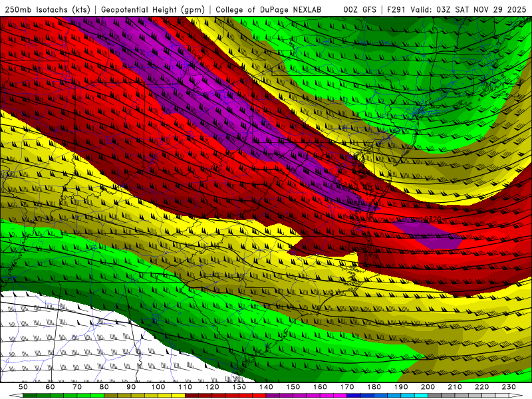
Task: Click the 110 value on the legend
Action: click(x=185, y=387)
